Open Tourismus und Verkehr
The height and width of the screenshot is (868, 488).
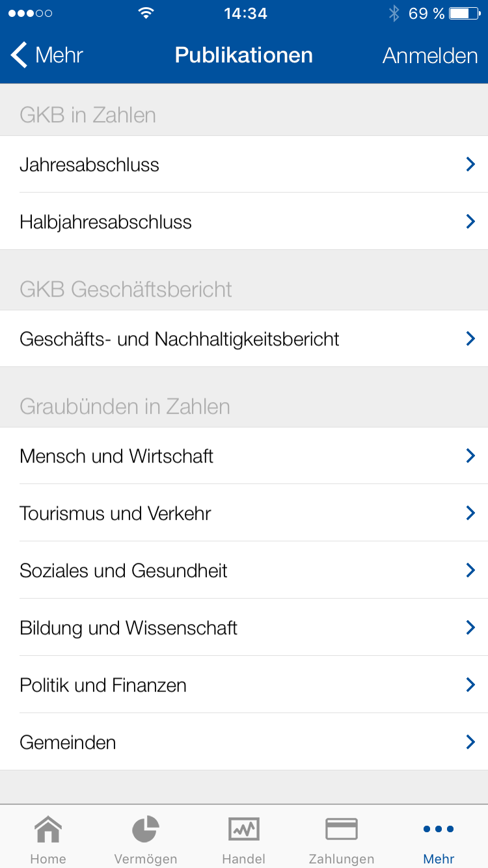click(115, 513)
